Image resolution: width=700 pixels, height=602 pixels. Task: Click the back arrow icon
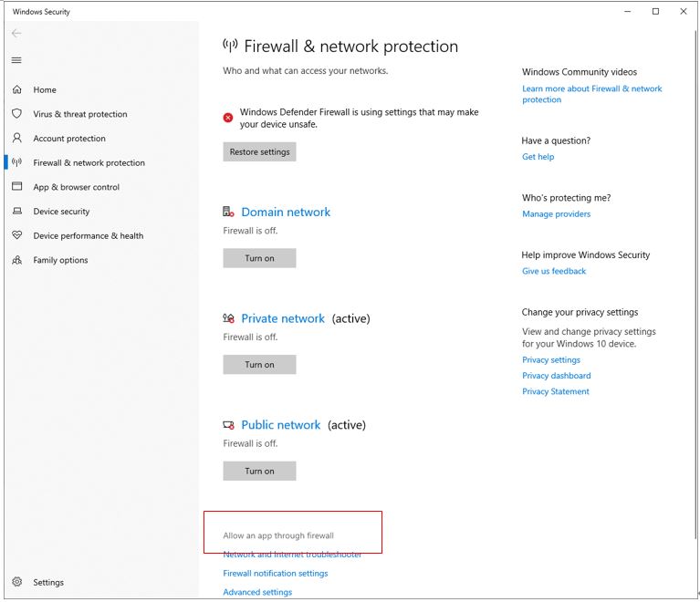tap(16, 34)
